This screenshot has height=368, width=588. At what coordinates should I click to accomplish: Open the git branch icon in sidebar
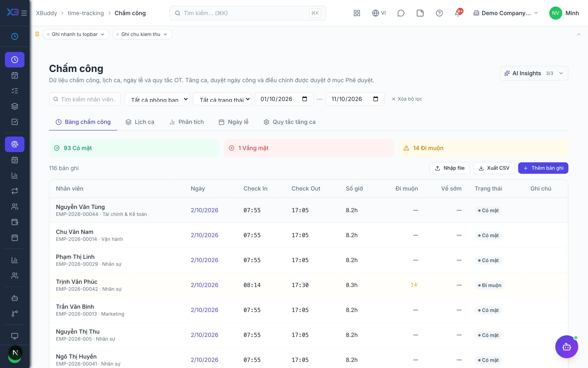(15, 313)
